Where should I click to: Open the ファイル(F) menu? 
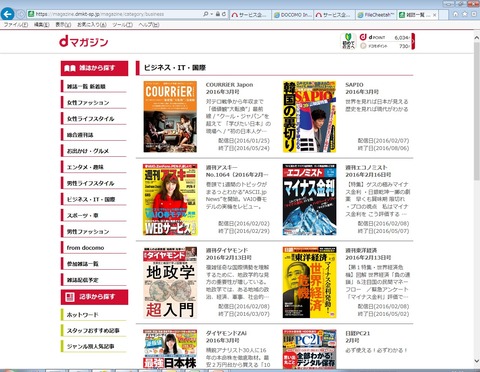click(15, 25)
